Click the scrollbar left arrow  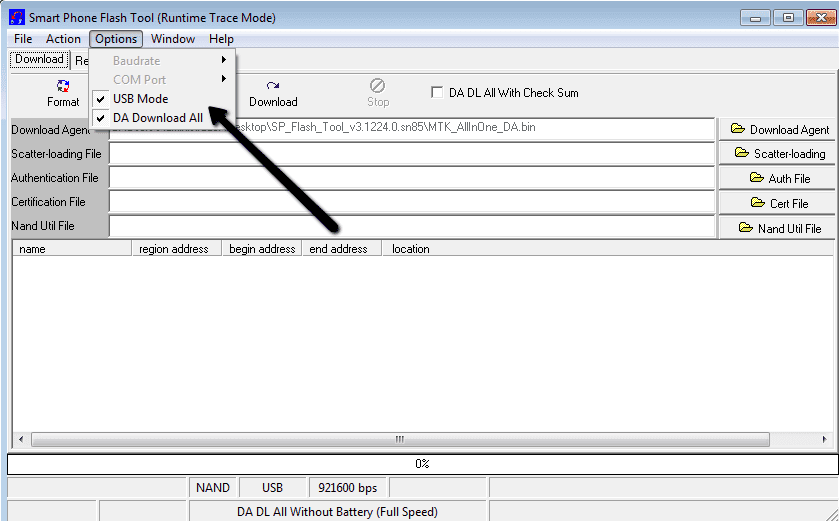(21, 440)
